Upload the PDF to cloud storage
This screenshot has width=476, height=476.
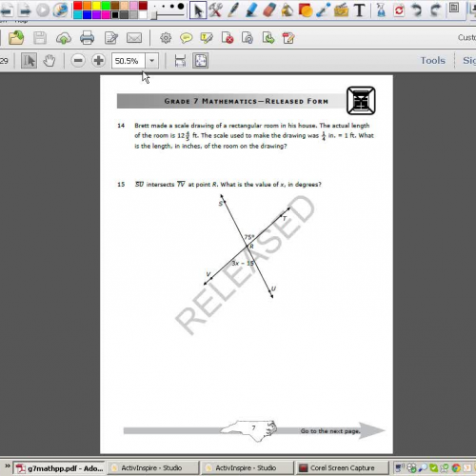64,38
